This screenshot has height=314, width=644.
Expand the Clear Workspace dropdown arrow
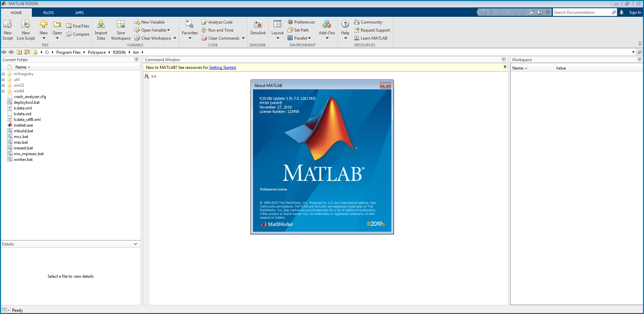coord(175,38)
